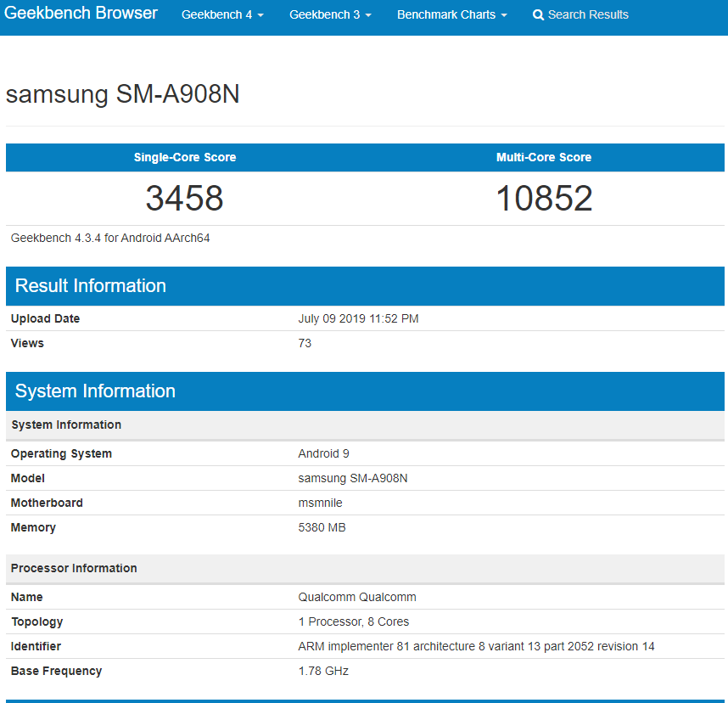This screenshot has height=703, width=728.
Task: Click the Single-Core Score header
Action: tap(185, 158)
